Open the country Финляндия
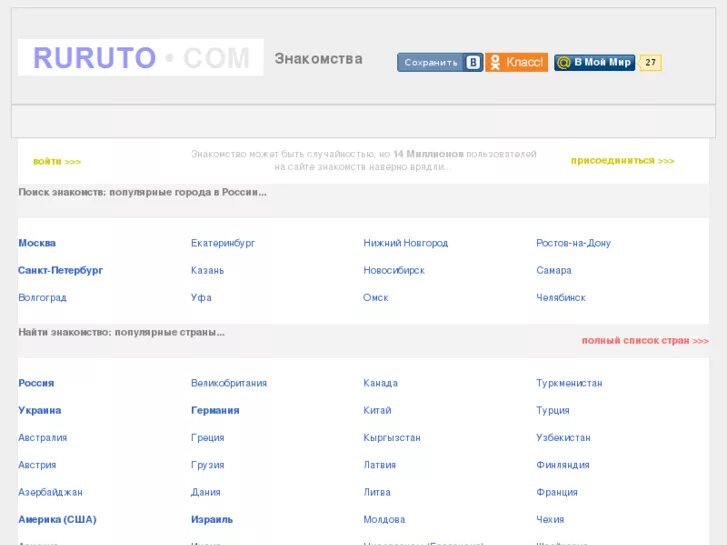Image resolution: width=727 pixels, height=545 pixels. coord(563,465)
